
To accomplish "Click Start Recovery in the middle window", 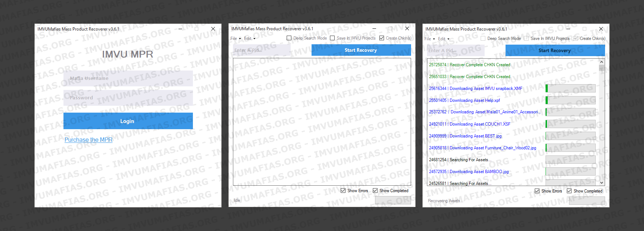I will [x=361, y=50].
